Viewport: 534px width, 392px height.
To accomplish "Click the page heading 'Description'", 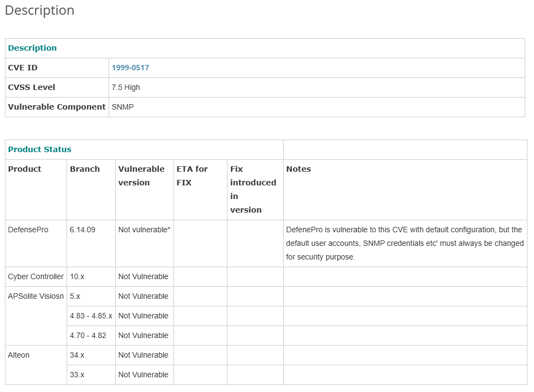I will tap(39, 10).
